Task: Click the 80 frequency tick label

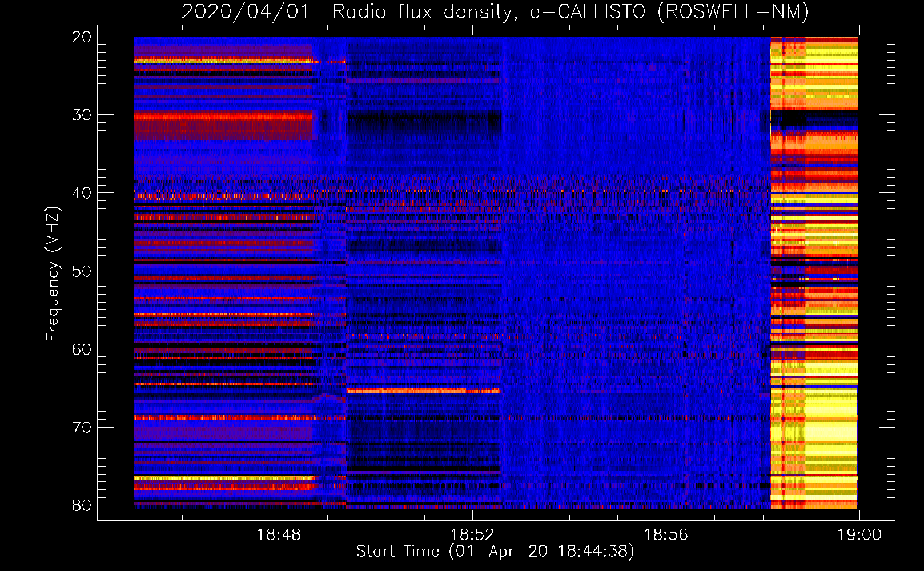Action: 82,505
